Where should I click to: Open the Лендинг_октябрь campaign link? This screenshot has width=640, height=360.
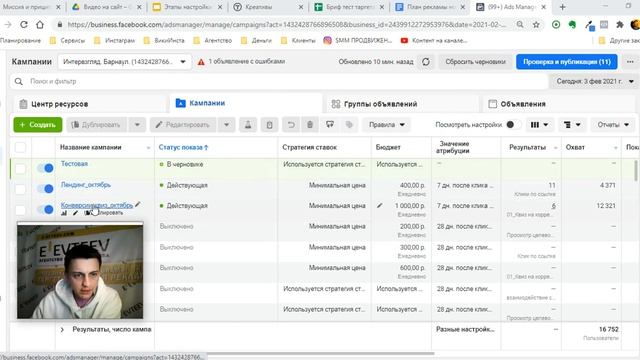86,184
